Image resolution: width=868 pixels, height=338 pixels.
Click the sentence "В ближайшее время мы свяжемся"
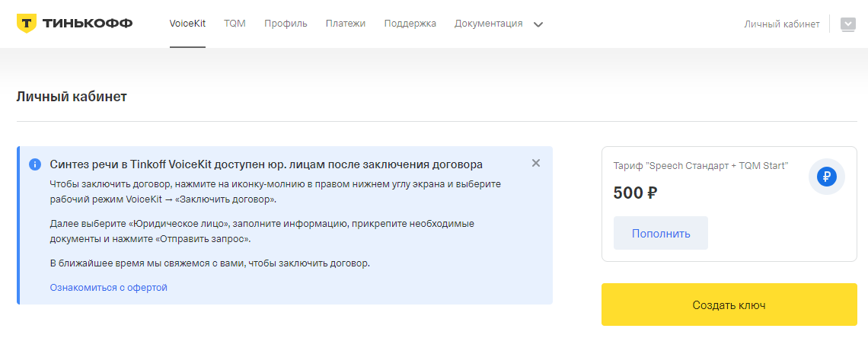tap(210, 263)
